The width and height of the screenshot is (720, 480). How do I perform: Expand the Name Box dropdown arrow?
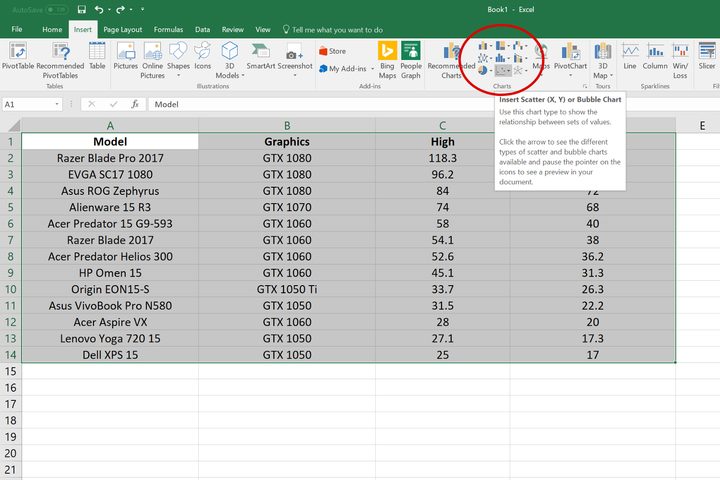tap(57, 104)
